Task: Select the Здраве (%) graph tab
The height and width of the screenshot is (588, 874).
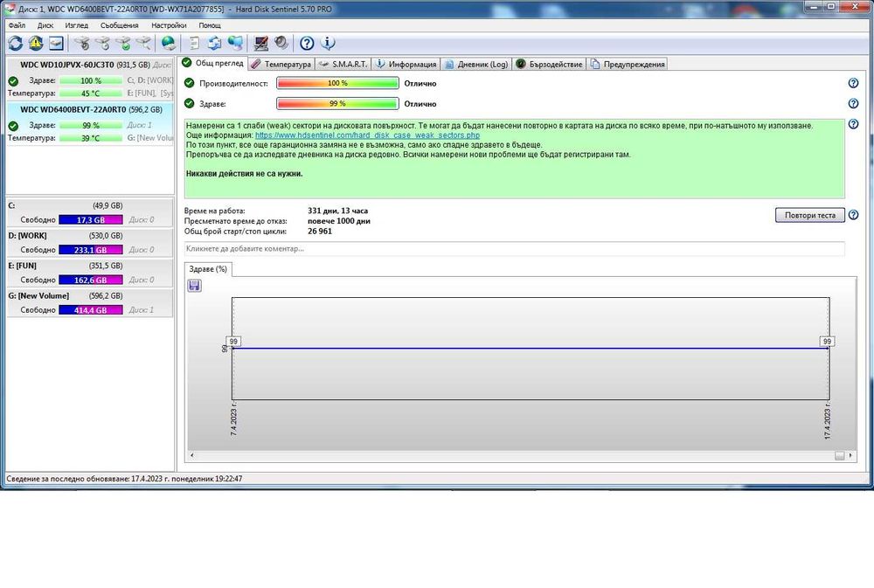Action: click(208, 269)
